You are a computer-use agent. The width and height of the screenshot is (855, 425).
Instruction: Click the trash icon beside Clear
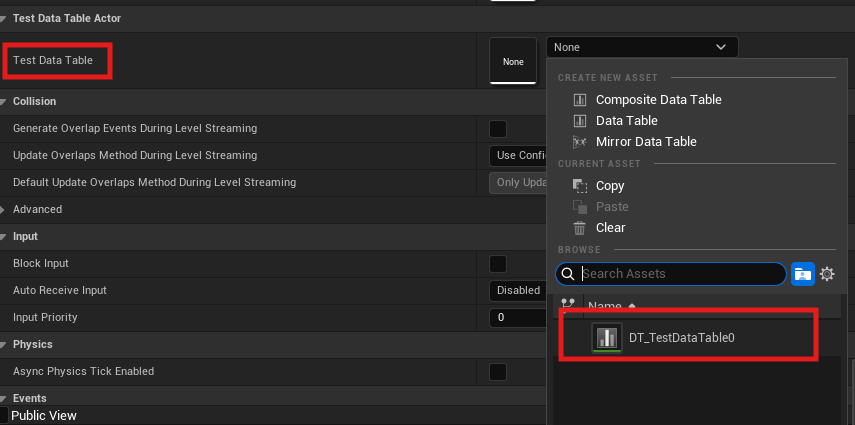point(579,228)
